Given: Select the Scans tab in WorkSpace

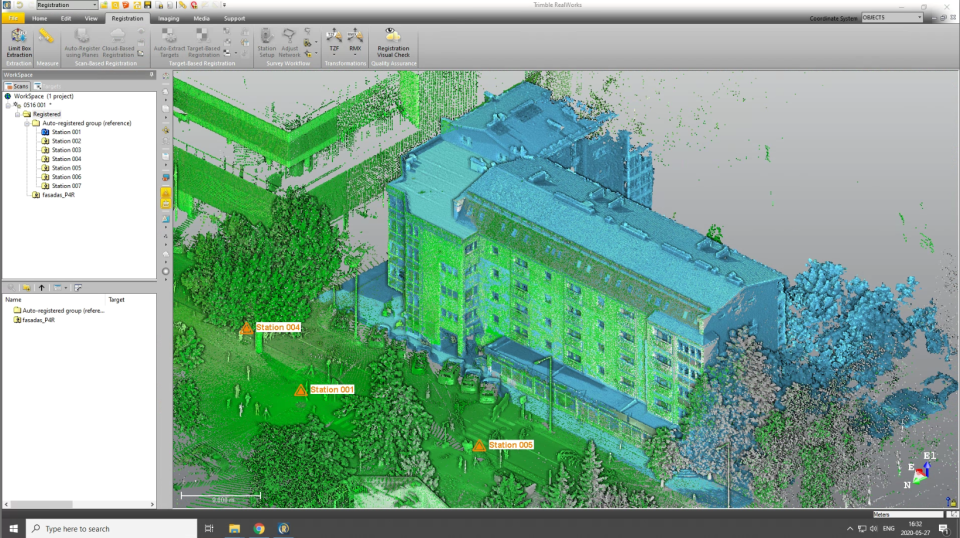Looking at the screenshot, I should pos(17,86).
